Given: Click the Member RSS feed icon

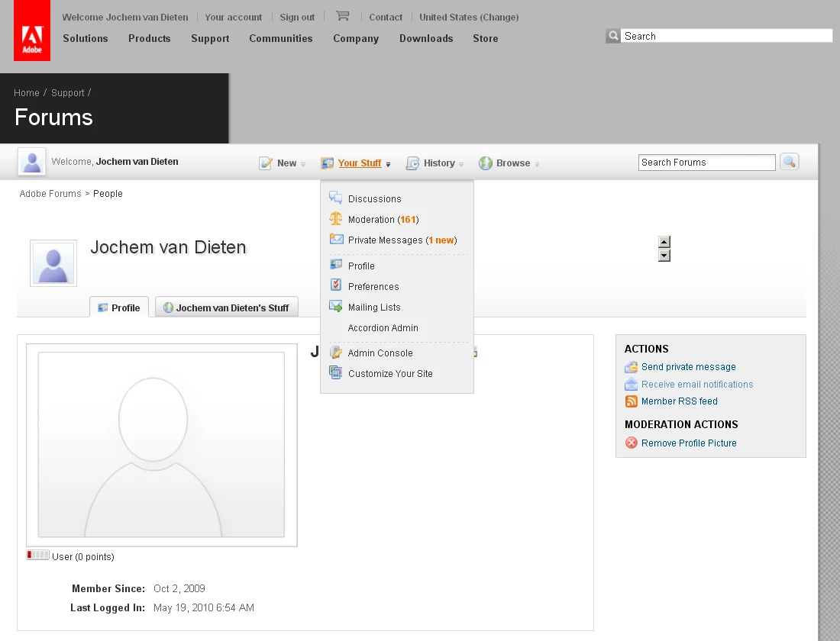Looking at the screenshot, I should click(631, 401).
